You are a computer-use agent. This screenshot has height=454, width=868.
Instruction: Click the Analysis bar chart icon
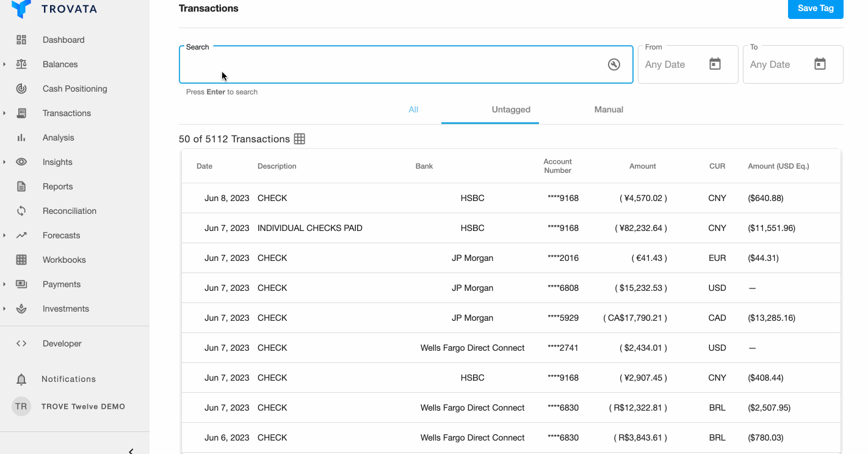[x=21, y=137]
